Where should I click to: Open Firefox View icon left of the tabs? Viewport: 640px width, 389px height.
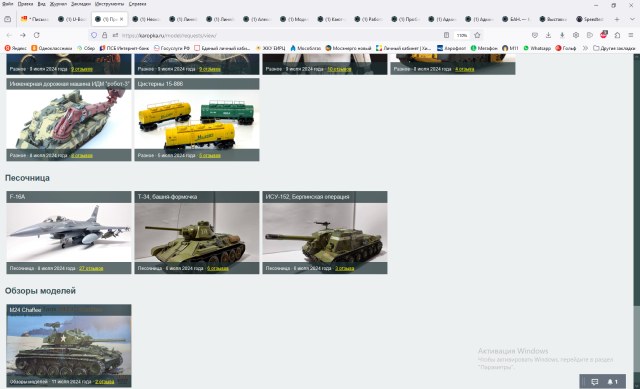click(8, 19)
